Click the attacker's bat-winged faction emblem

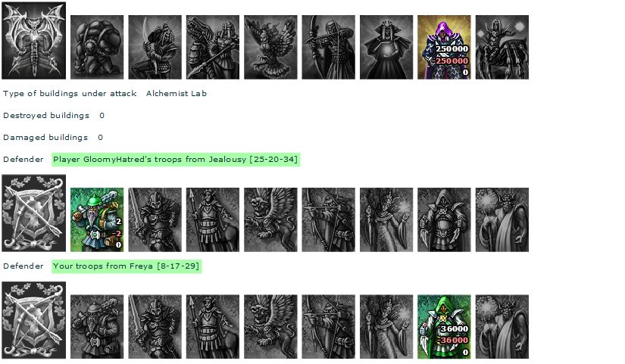pos(34,40)
